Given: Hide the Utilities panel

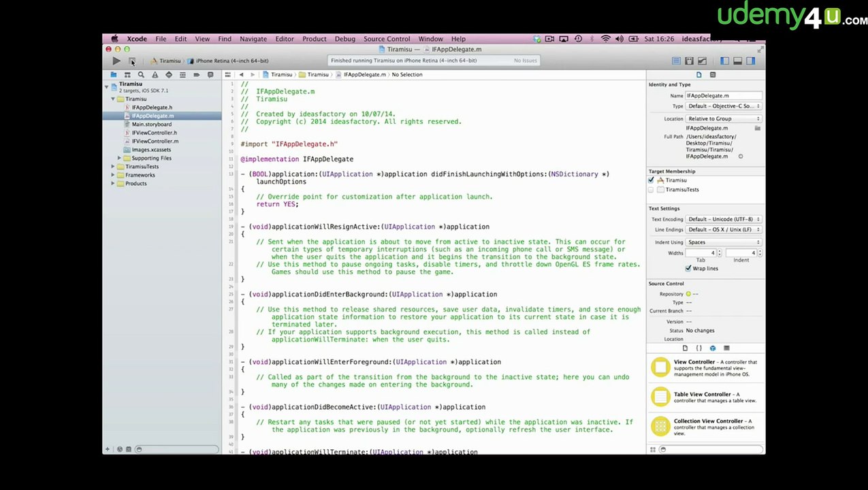Looking at the screenshot, I should pos(750,61).
